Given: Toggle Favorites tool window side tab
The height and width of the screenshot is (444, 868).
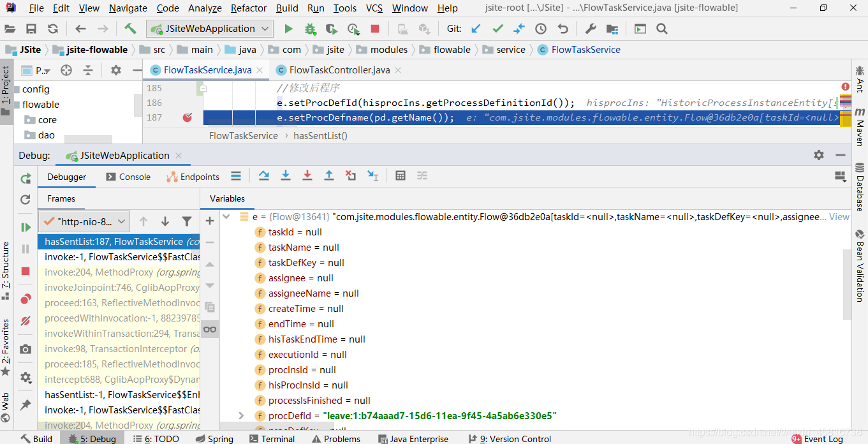Looking at the screenshot, I should (6, 347).
